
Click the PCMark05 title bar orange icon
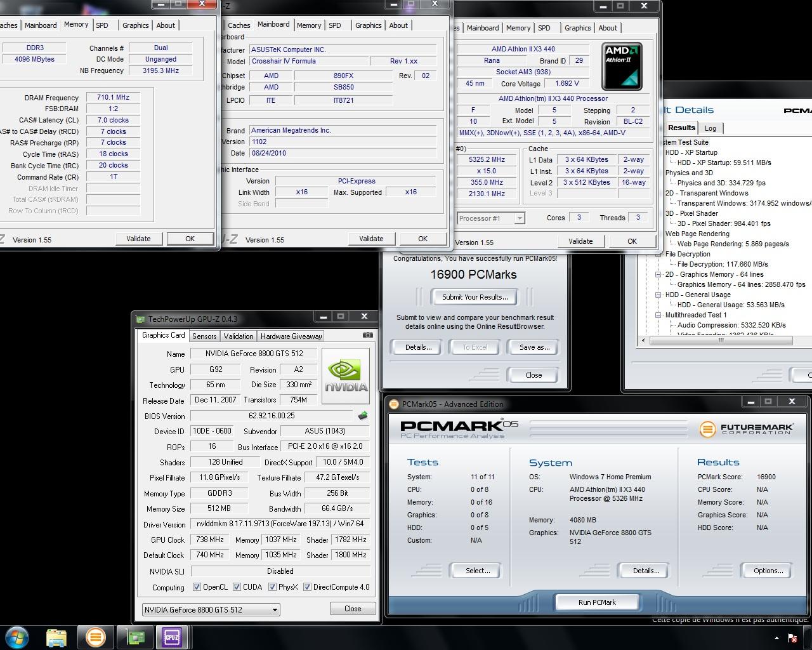394,404
